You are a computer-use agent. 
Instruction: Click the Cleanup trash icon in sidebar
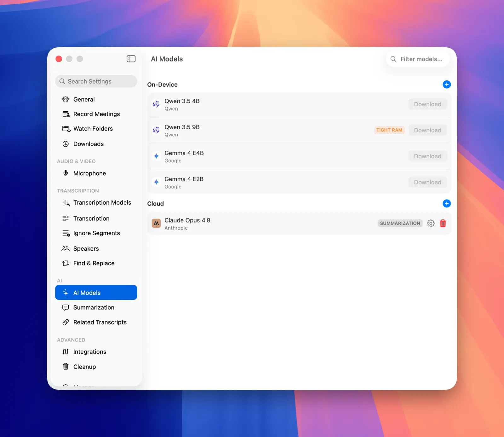pos(66,366)
